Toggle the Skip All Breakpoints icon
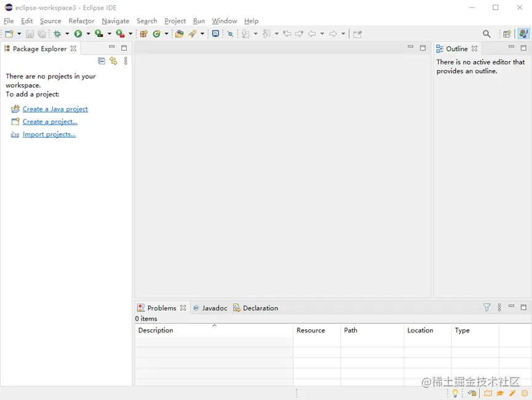Viewport: 532px width, 400px height. [231, 34]
